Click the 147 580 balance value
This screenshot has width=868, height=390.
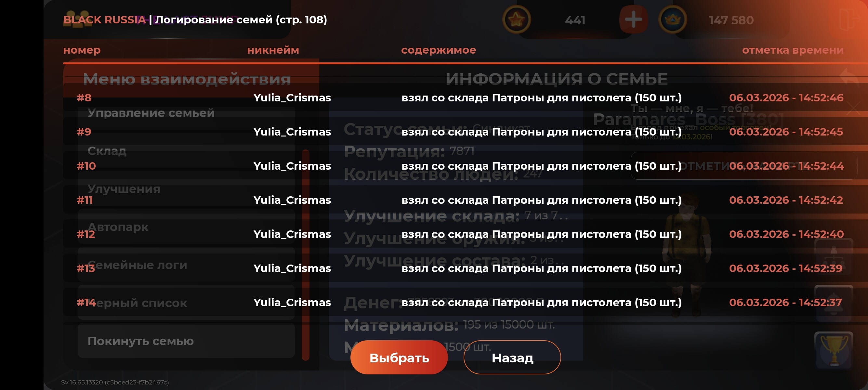(731, 20)
